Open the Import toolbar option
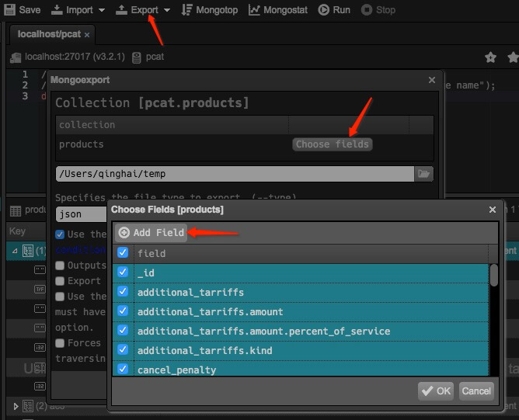This screenshot has width=519, height=420. tap(72, 10)
